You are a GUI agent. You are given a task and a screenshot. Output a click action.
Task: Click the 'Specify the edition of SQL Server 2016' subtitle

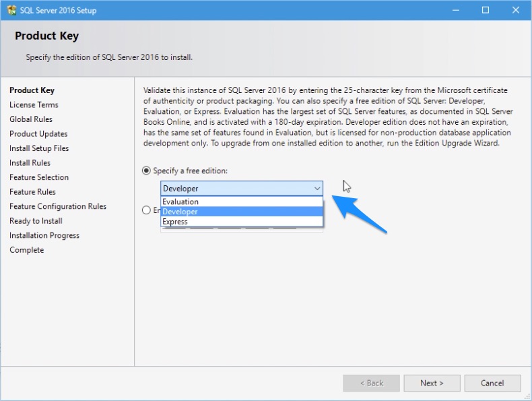[109, 57]
